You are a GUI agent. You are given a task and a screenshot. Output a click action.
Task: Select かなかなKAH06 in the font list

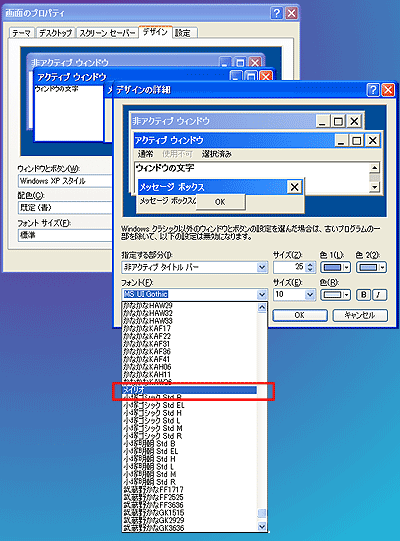coord(189,367)
